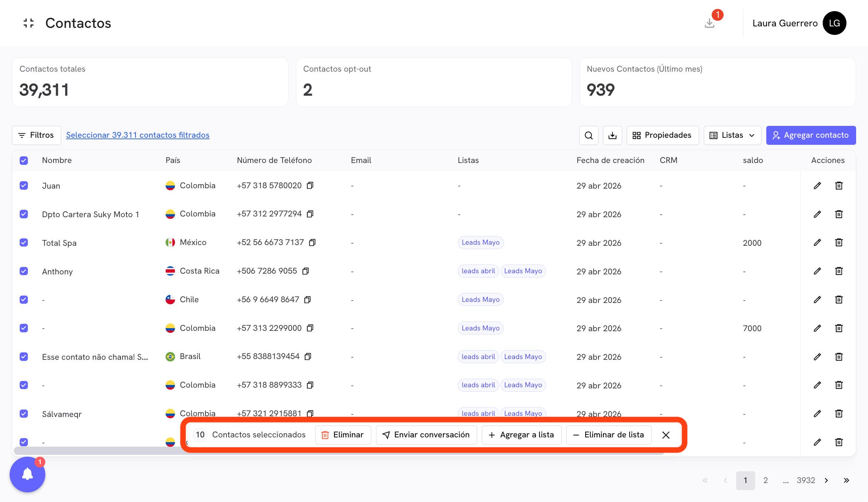The height and width of the screenshot is (502, 868).
Task: Edit Dpto Cartera Suky Moto 1 contact
Action: click(x=817, y=214)
